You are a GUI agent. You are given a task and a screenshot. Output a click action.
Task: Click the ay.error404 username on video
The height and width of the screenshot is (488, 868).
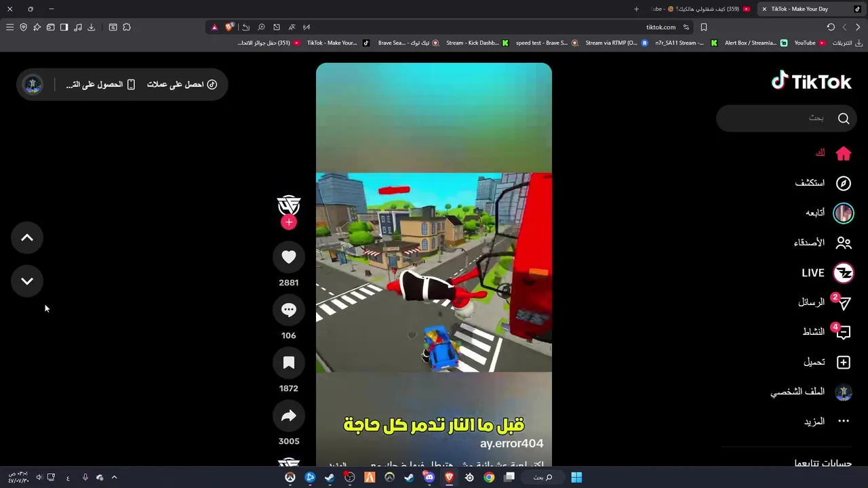click(x=512, y=443)
